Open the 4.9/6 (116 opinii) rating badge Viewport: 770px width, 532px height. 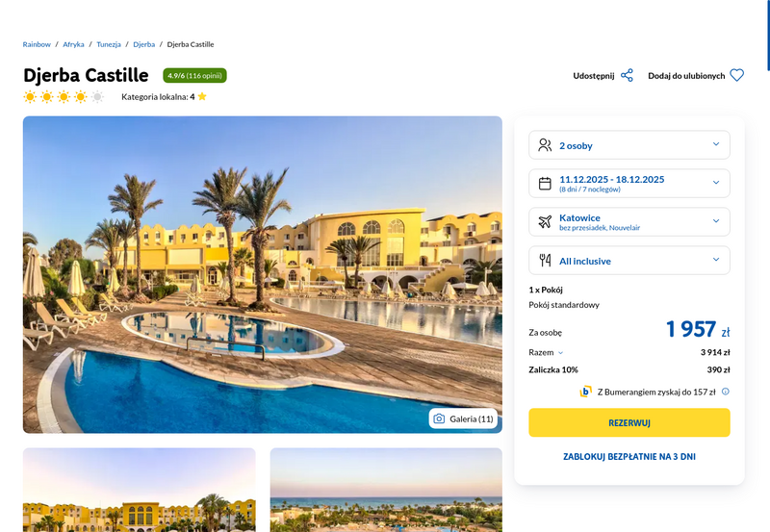194,76
